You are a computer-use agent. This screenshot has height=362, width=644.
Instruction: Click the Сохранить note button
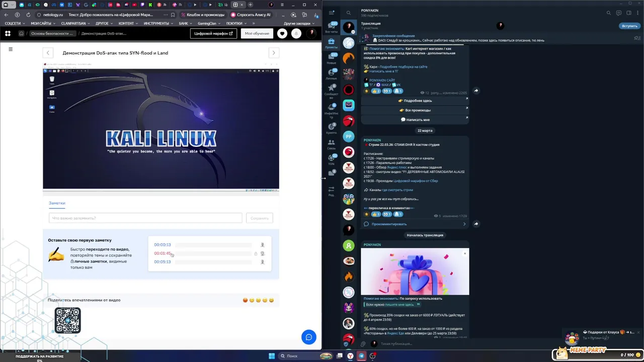click(260, 218)
